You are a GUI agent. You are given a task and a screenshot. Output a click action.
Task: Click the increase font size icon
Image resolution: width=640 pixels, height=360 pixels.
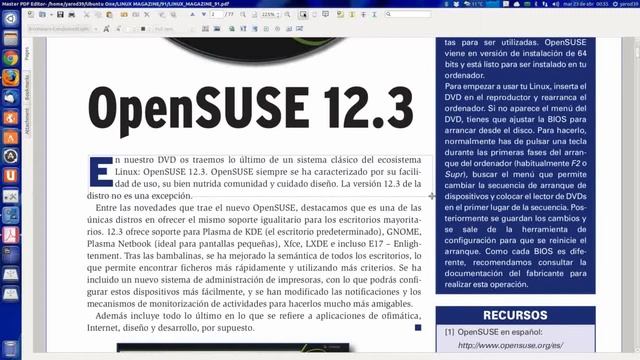(x=106, y=29)
